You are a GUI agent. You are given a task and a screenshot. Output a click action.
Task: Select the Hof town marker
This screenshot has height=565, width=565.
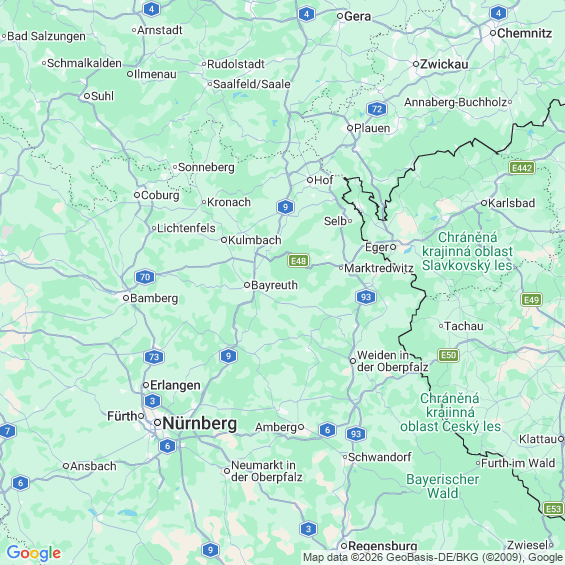pos(310,180)
